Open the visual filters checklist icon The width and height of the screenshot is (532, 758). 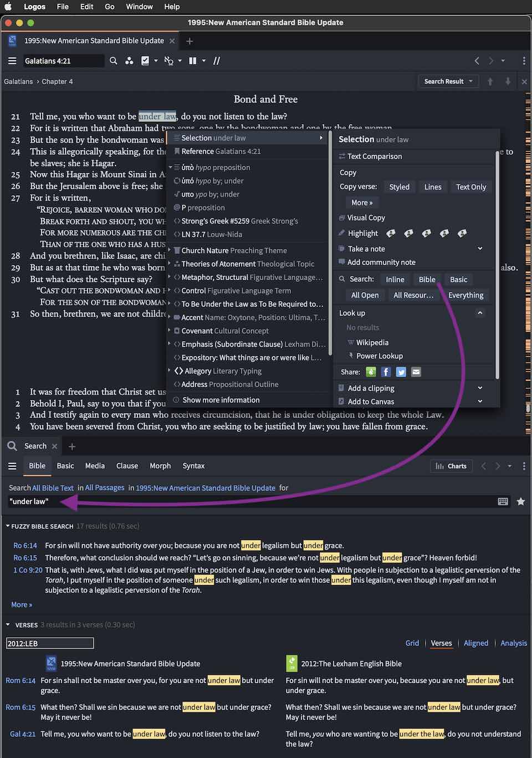145,61
